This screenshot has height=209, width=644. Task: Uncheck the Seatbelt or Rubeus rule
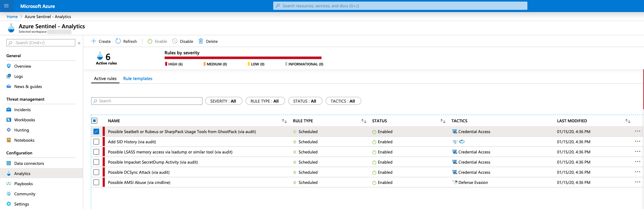coord(96,131)
